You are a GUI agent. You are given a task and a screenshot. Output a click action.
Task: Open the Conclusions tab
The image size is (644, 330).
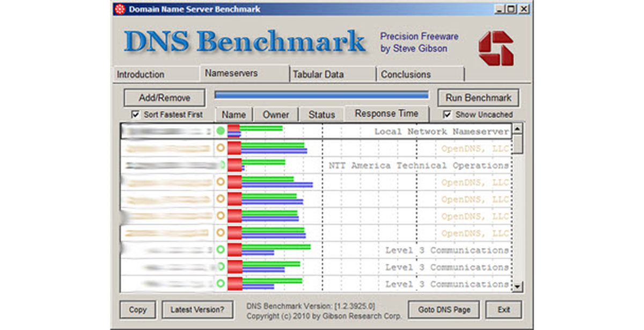tap(421, 74)
